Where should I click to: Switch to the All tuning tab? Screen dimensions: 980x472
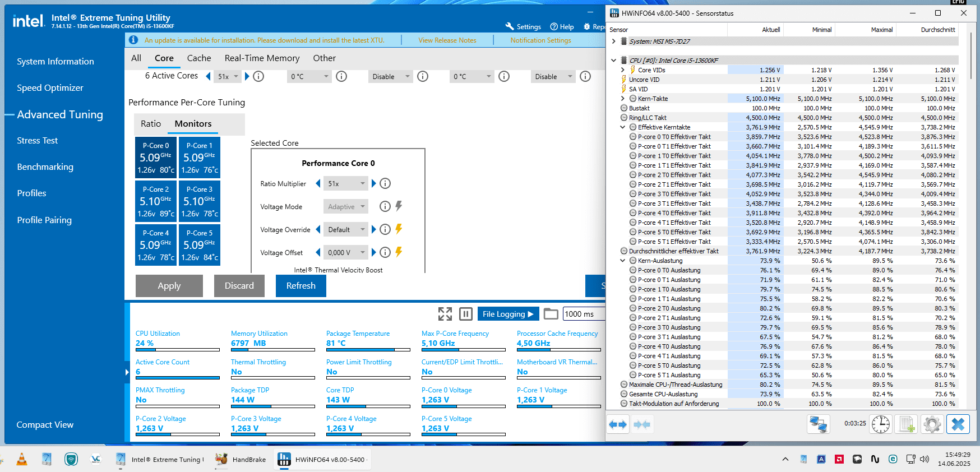[136, 58]
